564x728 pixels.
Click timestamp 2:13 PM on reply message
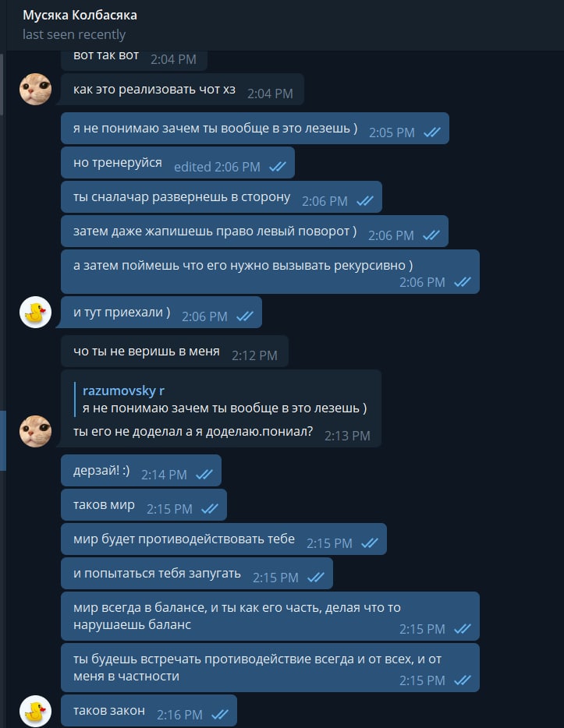click(347, 436)
